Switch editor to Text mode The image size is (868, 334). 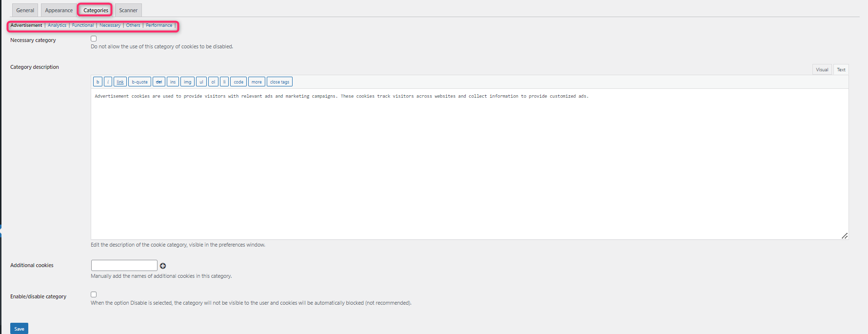(x=841, y=69)
